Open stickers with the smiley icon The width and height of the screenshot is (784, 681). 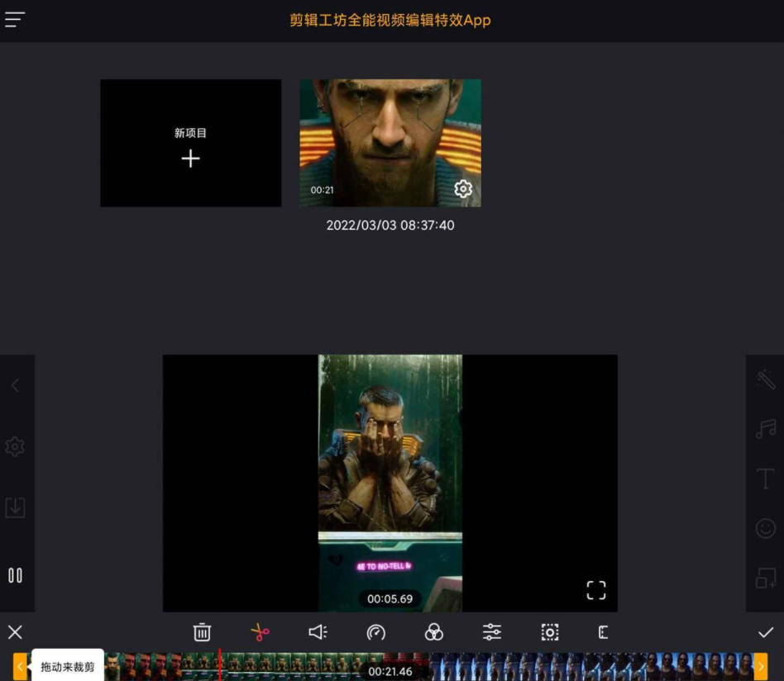click(766, 528)
